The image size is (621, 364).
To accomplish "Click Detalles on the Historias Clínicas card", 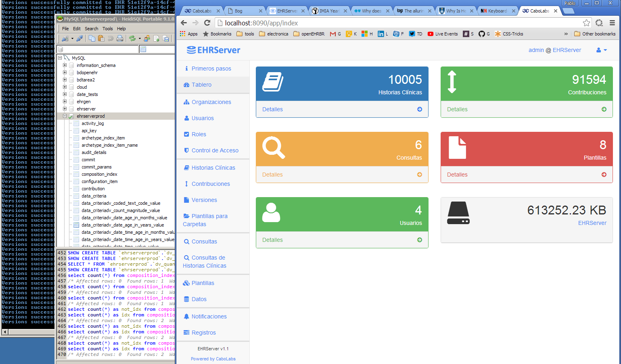I will pyautogui.click(x=272, y=109).
